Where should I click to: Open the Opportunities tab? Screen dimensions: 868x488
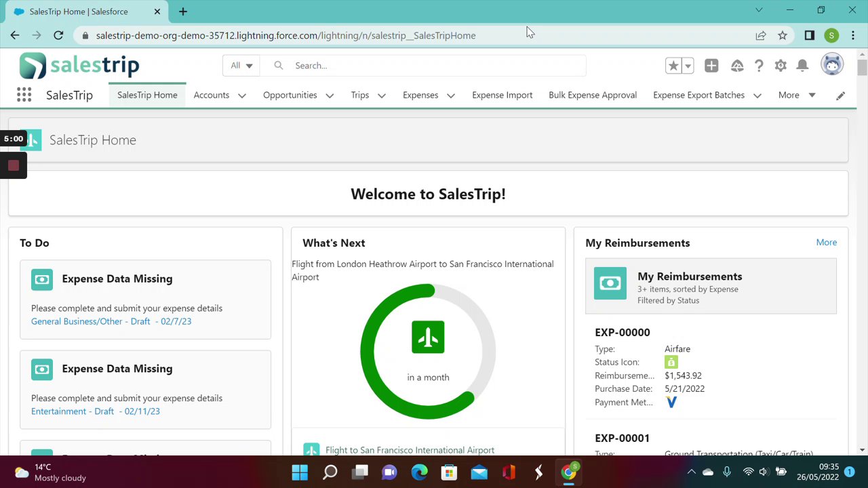click(x=290, y=96)
